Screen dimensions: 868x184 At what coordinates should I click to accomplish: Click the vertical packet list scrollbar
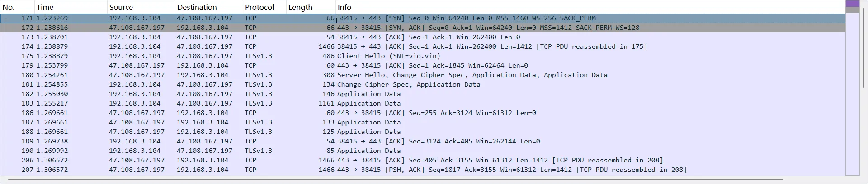[x=852, y=90]
